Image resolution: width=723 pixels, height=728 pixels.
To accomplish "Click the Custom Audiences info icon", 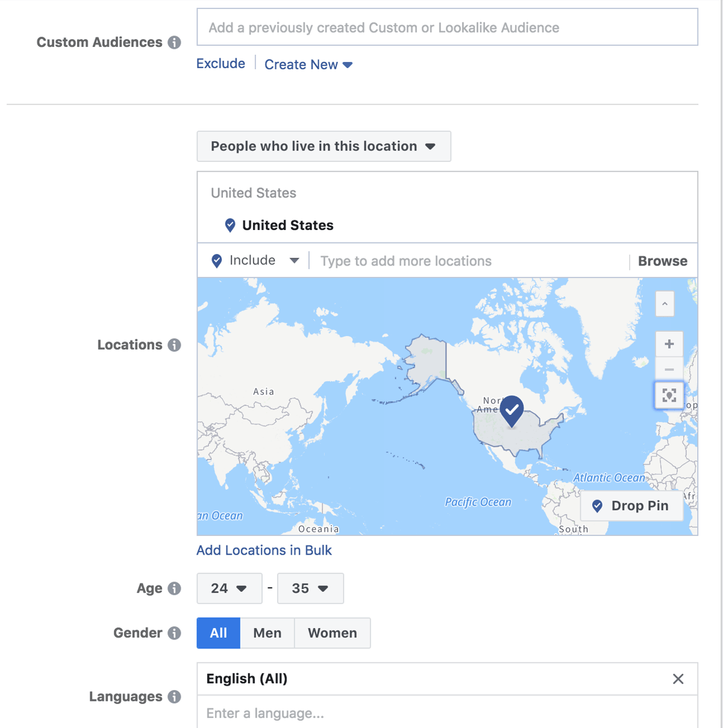I will [174, 42].
